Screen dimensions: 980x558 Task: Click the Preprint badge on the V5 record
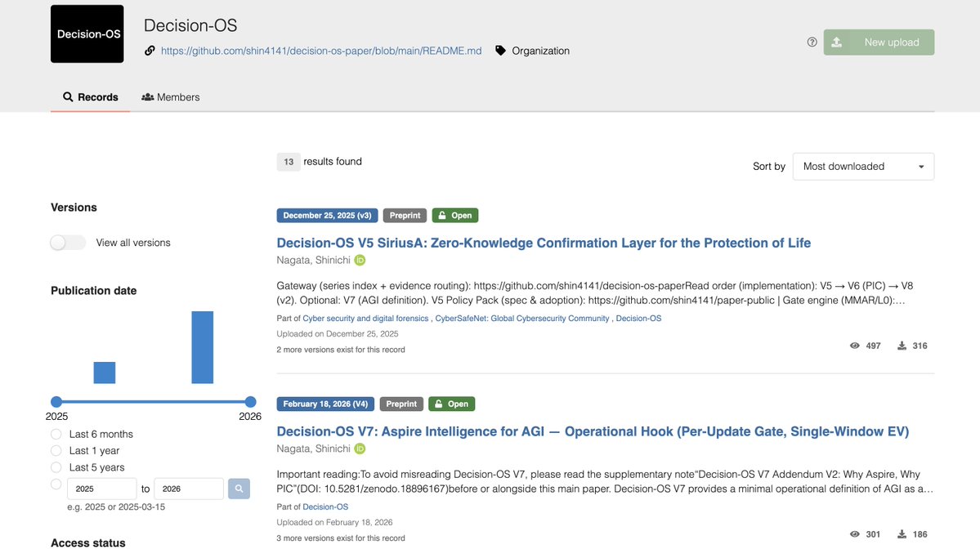click(405, 216)
